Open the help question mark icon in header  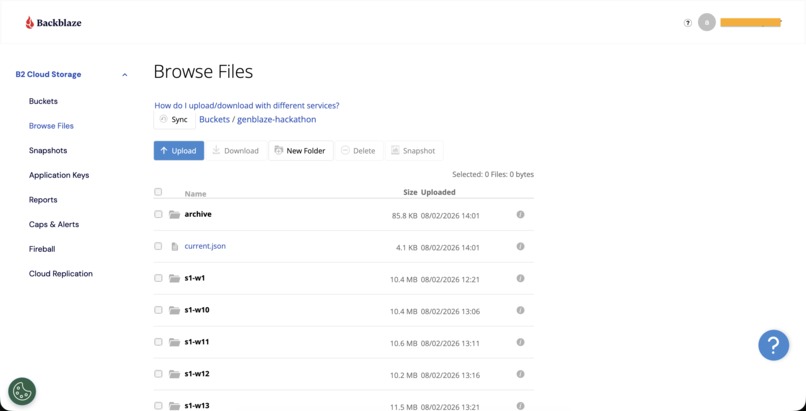(688, 23)
